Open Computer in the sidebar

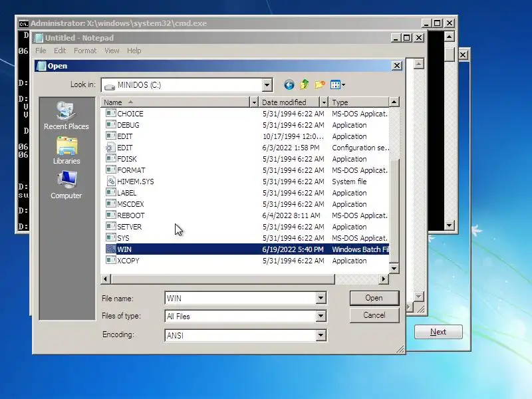pyautogui.click(x=66, y=186)
